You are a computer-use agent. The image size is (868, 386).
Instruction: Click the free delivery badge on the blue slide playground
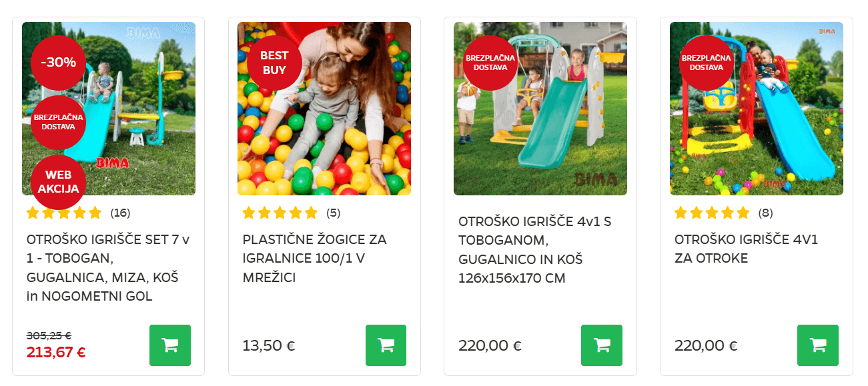pos(707,63)
